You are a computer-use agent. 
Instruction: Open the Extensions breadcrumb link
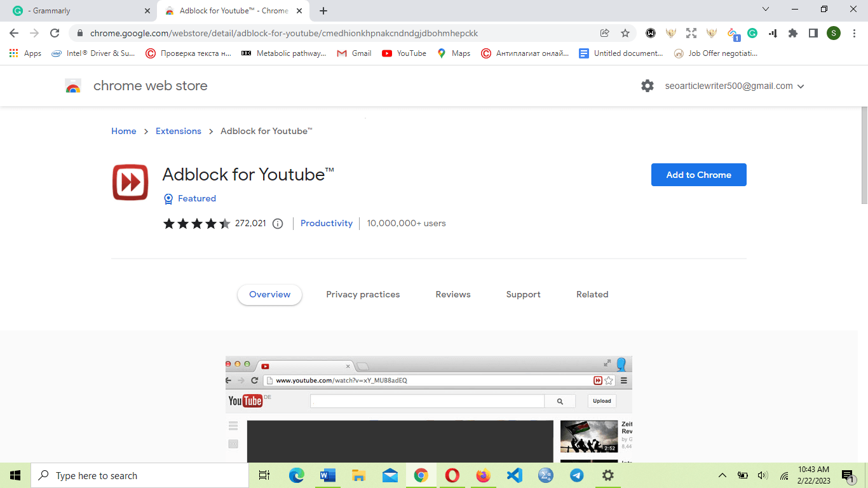tap(179, 131)
